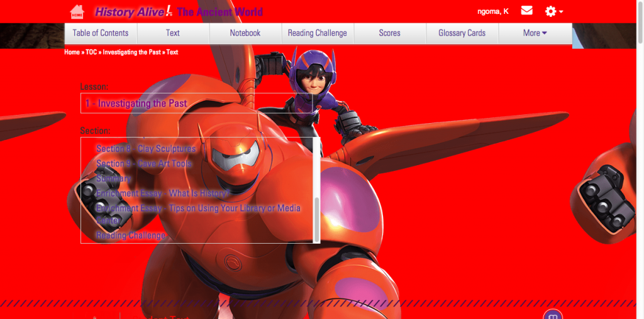
Task: Click the Home house icon
Action: [77, 12]
